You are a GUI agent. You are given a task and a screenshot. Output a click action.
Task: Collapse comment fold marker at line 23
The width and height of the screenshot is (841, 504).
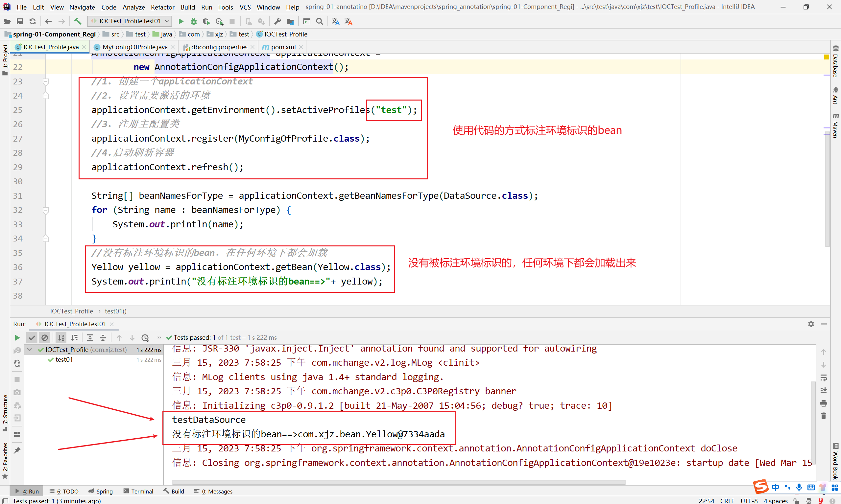(x=46, y=81)
